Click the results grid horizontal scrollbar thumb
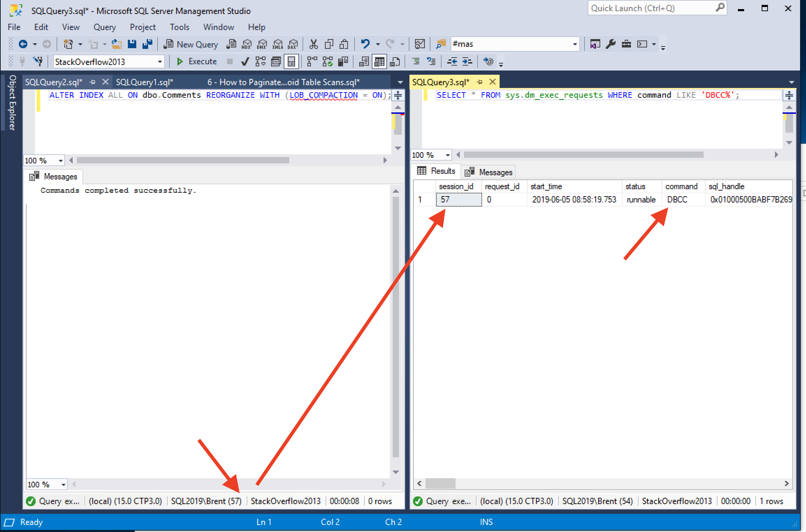 441,483
